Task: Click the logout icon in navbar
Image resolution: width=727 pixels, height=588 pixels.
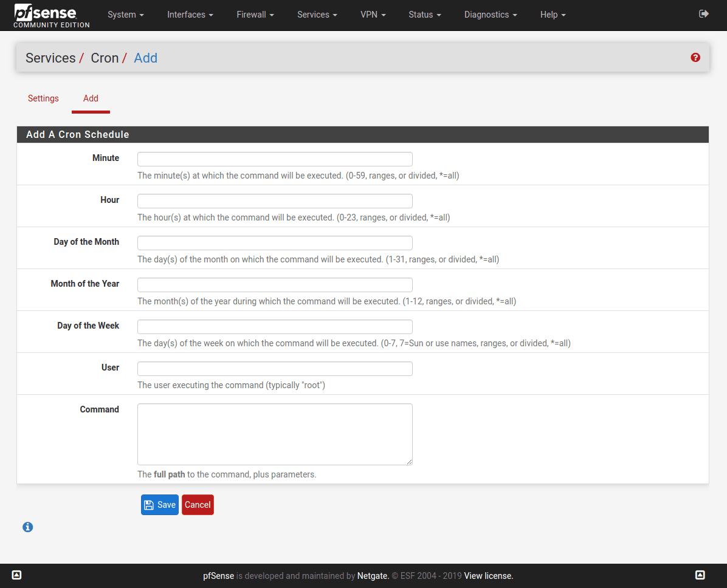Action: (x=704, y=14)
